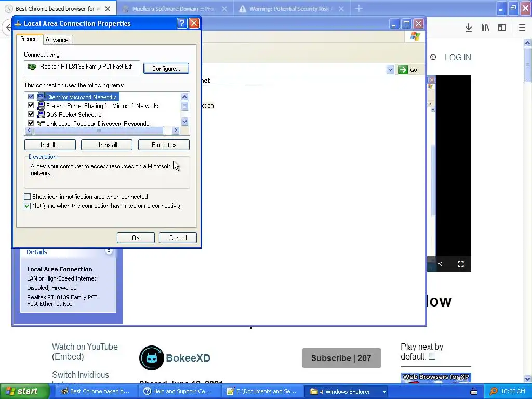Click the dialog's Help question-mark icon

point(182,23)
